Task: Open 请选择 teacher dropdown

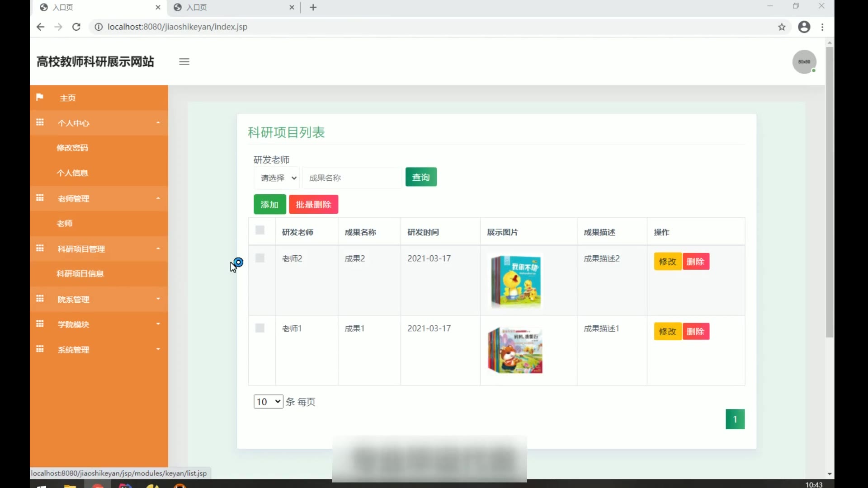Action: (x=278, y=178)
